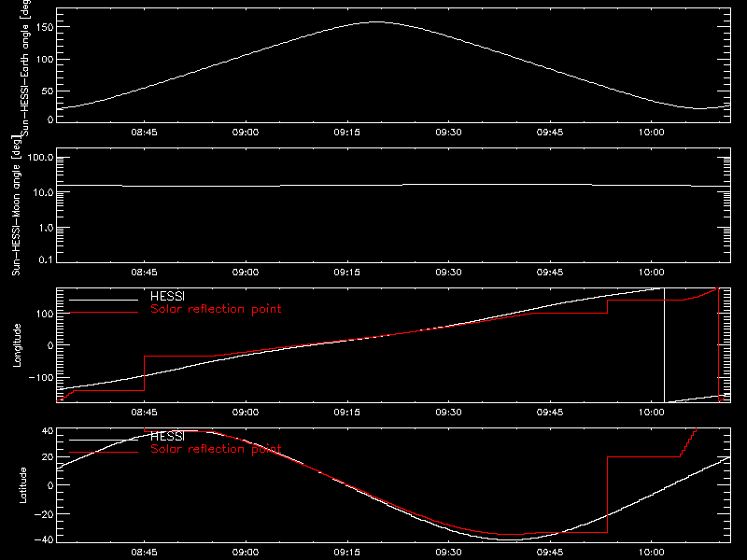Click the peak of the Sun-HESSI-Earth angle curve
The height and width of the screenshot is (560, 747).
click(x=376, y=21)
